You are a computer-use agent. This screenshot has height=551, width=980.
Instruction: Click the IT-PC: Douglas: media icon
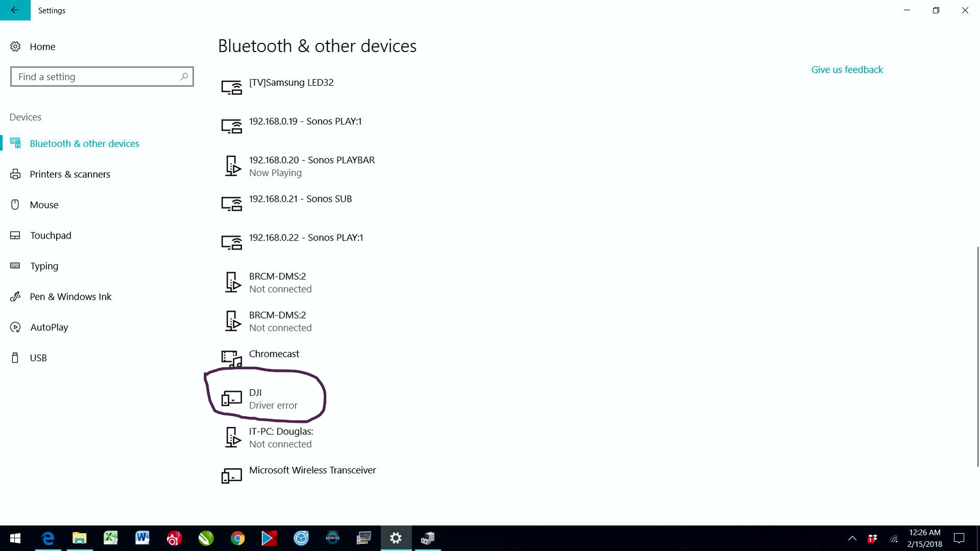click(233, 438)
